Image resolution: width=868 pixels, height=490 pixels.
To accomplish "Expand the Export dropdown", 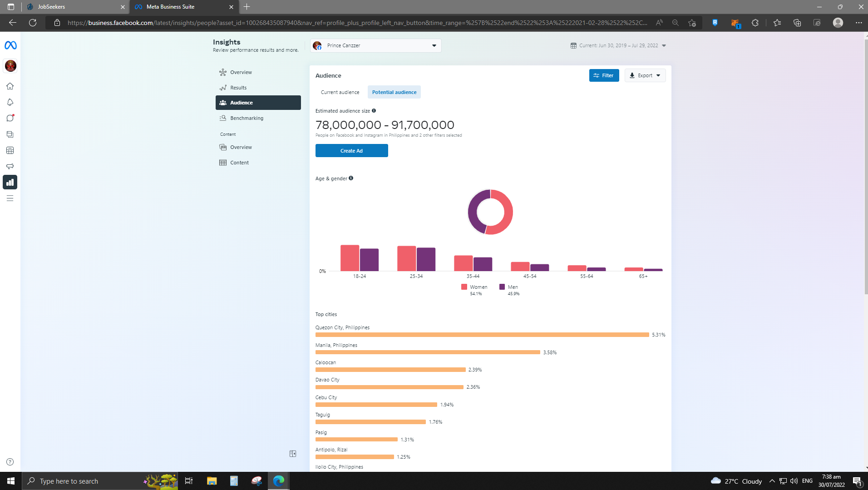I will click(x=645, y=75).
